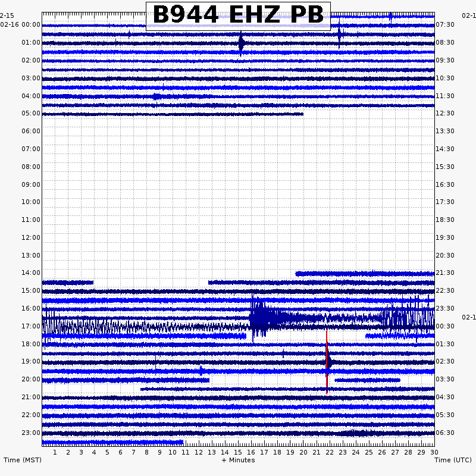476x476 pixels.
Task: Select the 23:00 MST row label
Action: [x=31, y=433]
